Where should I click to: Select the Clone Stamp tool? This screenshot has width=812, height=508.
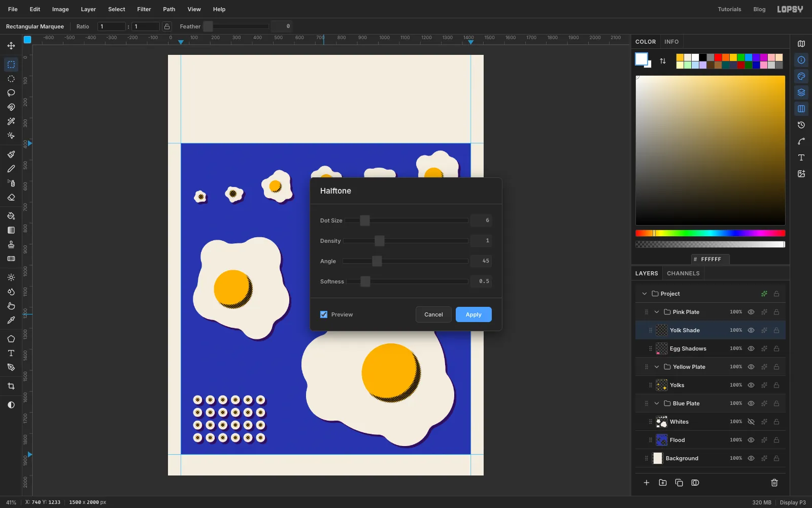click(x=11, y=244)
